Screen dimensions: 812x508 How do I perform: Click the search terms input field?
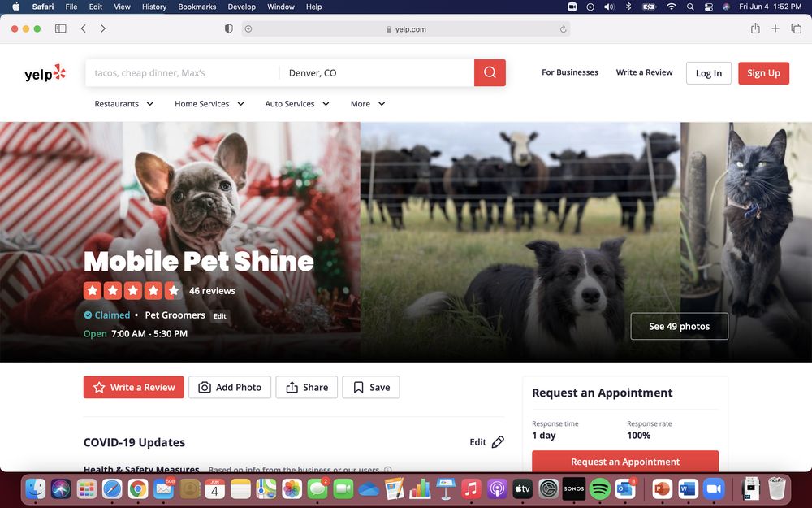point(182,73)
